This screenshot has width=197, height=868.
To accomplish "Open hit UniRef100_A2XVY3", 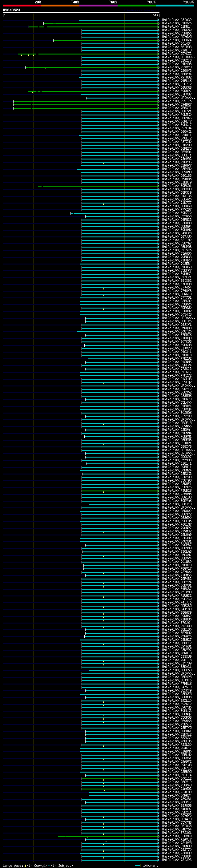I will 177,67.
